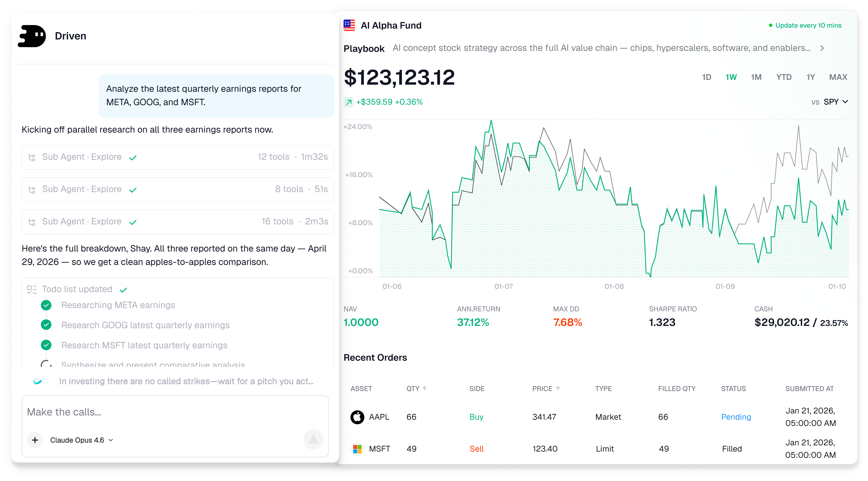Expand the Sub Agent Explore row with 16 tools
Viewport: 868px width, 481px height.
click(x=178, y=222)
